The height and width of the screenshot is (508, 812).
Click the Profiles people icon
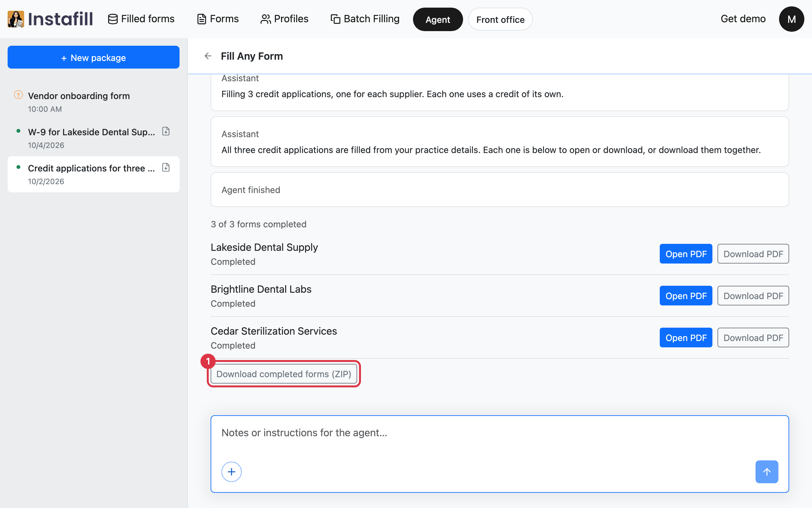pyautogui.click(x=265, y=19)
